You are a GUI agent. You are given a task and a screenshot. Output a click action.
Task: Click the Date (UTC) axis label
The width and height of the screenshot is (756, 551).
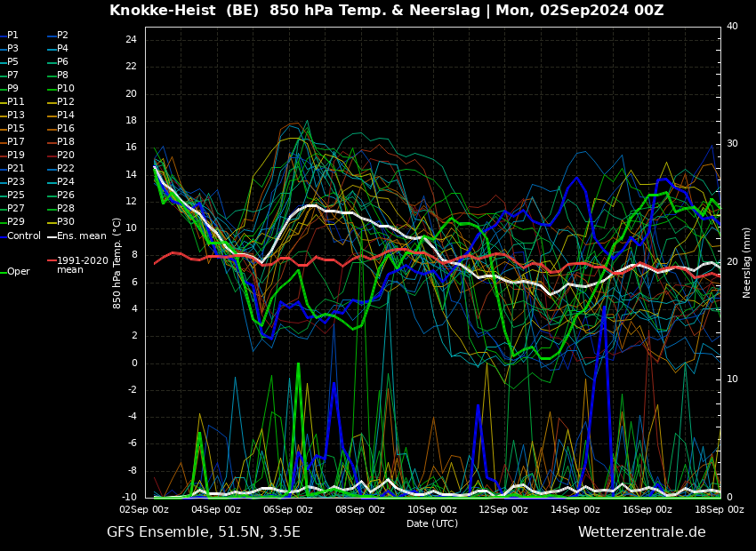click(432, 523)
